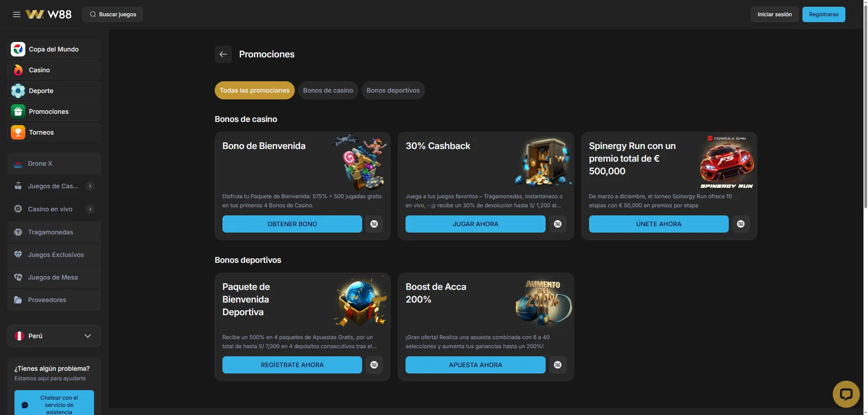Viewport: 868px width, 415px height.
Task: Switch to Bonos deportivos tab
Action: click(x=393, y=90)
